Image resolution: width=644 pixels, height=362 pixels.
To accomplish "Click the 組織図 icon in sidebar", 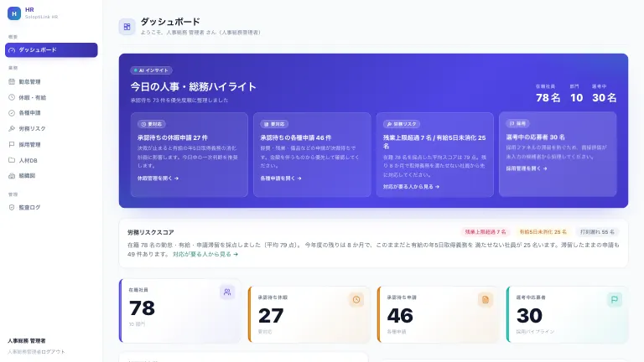I will 12,176.
